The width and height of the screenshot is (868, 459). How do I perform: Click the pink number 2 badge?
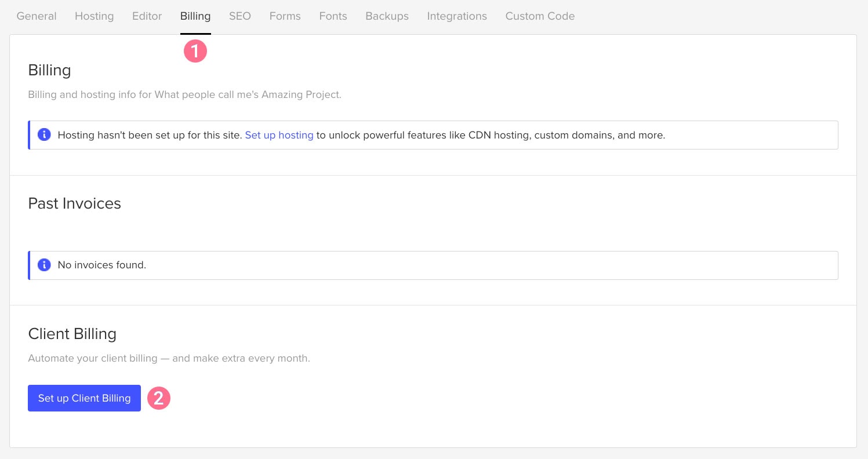[x=159, y=398]
